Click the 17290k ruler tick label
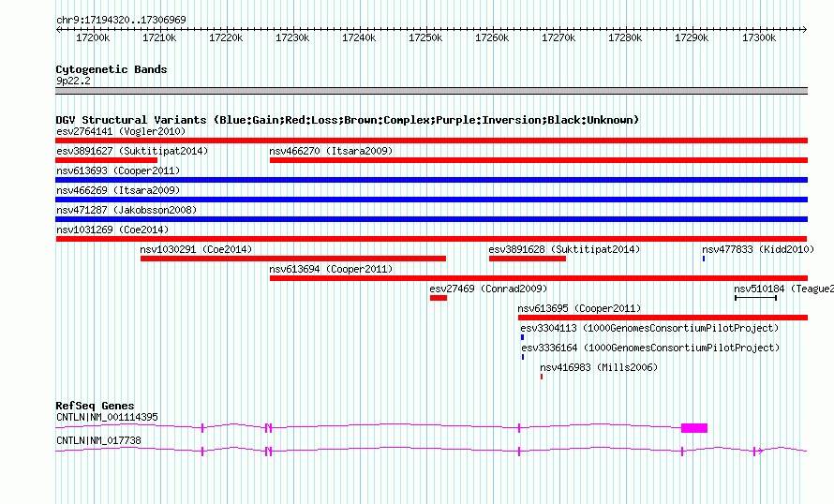 point(691,37)
